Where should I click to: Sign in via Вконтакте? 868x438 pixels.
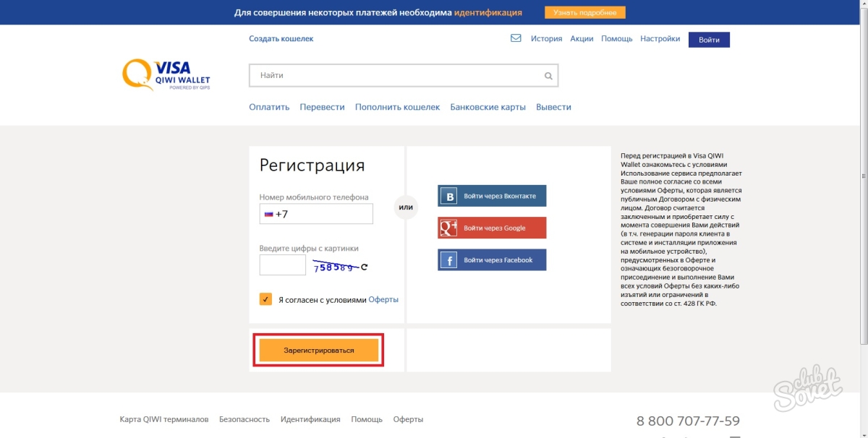[x=492, y=196]
